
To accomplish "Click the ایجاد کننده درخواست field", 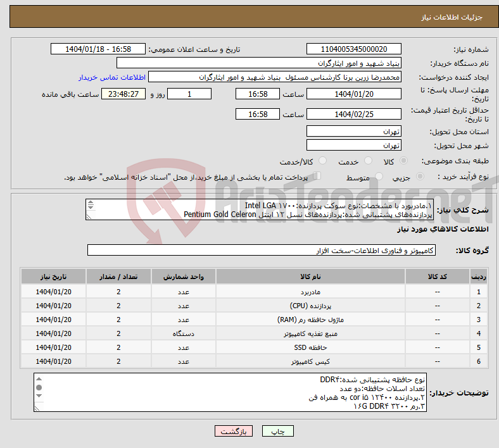I will click(x=275, y=77).
